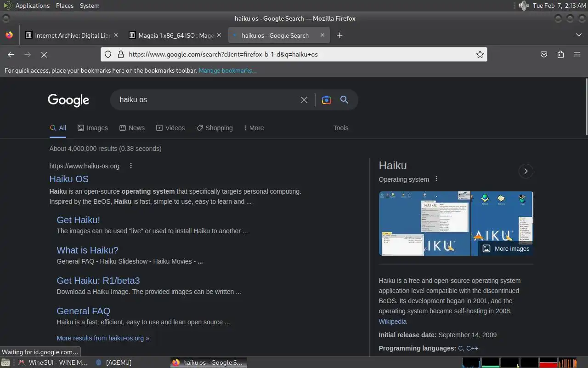The image size is (588, 368).
Task: Bookmark this page with the star
Action: [480, 54]
